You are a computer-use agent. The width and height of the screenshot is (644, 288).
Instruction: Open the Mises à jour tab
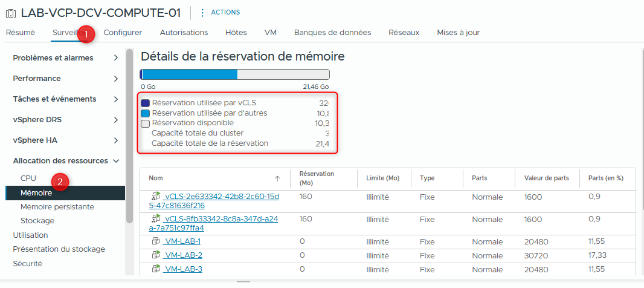click(459, 33)
